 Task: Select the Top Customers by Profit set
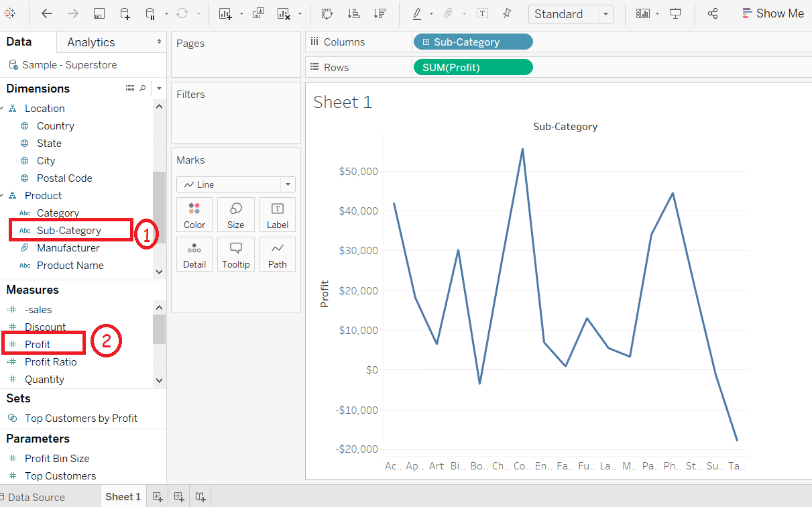point(81,418)
